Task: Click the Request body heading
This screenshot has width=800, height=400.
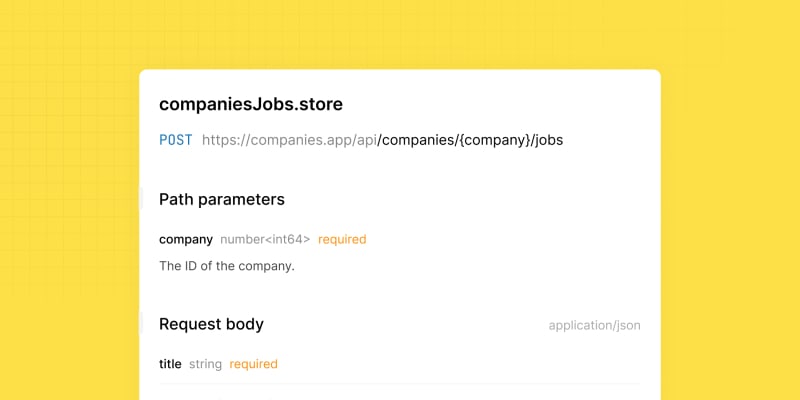Action: tap(211, 324)
